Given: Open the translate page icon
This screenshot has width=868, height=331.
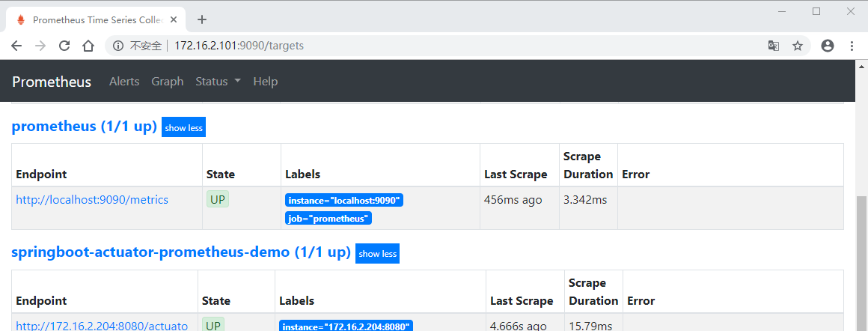Looking at the screenshot, I should (x=773, y=46).
